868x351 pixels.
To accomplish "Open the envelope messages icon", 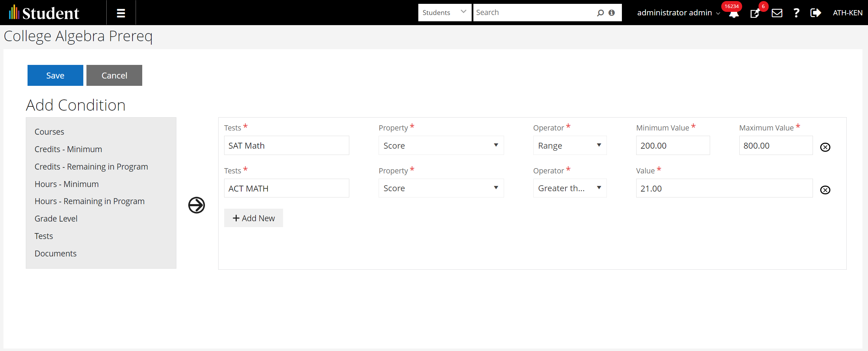I will 777,13.
